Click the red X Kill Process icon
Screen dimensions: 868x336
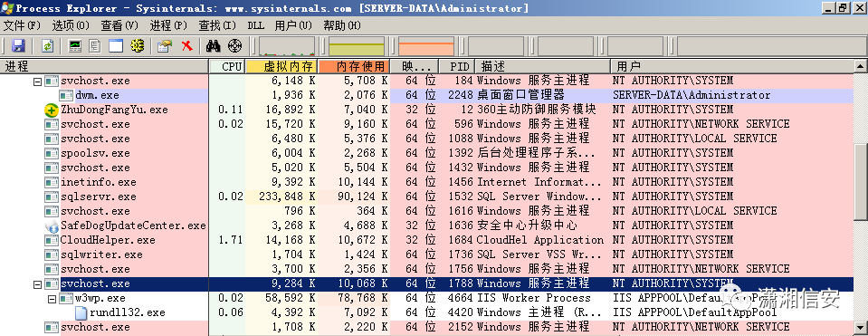187,46
